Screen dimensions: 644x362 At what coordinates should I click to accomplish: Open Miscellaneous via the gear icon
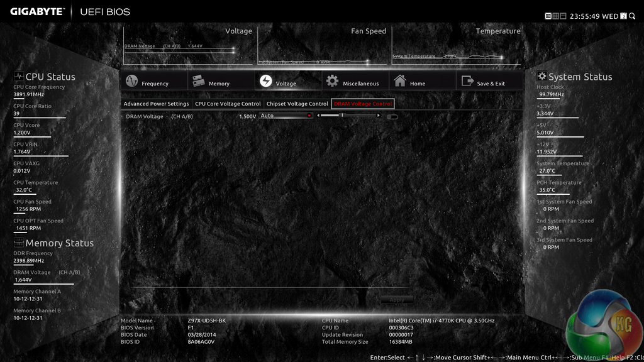tap(332, 81)
